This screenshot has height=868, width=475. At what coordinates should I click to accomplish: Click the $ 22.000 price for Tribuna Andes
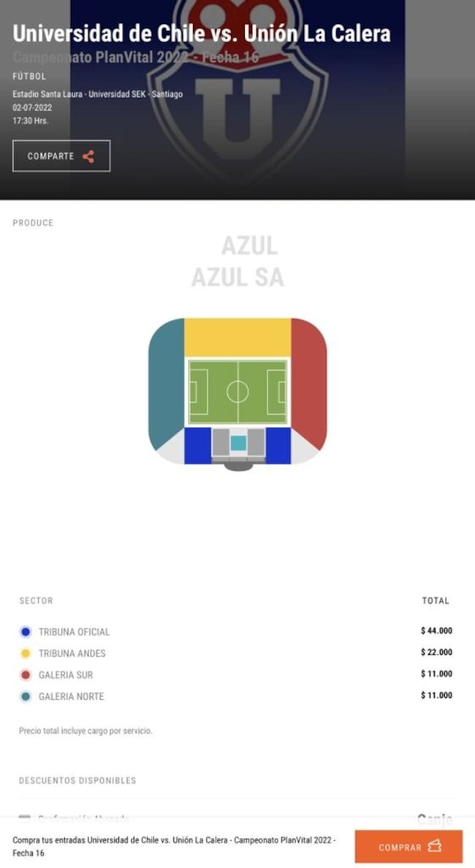(x=436, y=653)
